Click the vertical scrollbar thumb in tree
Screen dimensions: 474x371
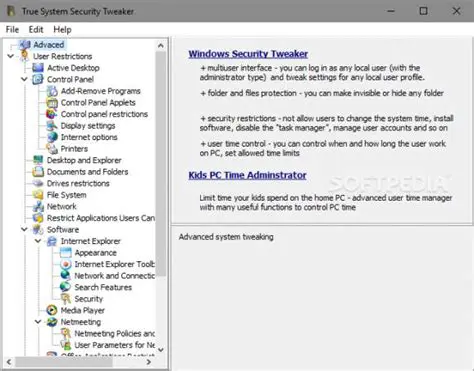point(161,163)
